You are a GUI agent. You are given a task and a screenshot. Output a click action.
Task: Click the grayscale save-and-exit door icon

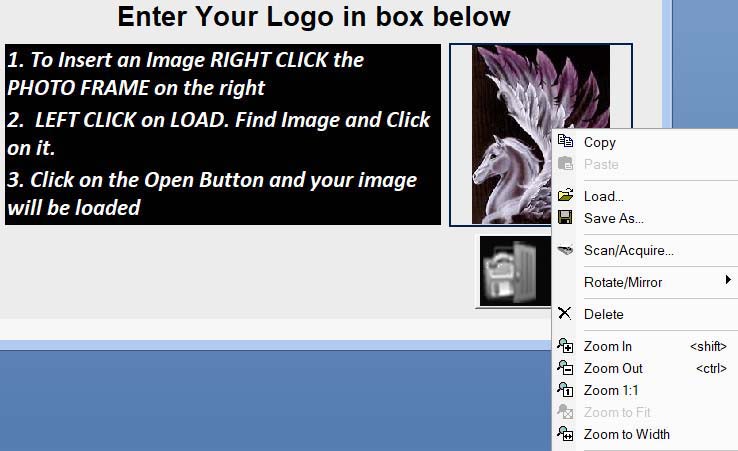(x=515, y=272)
